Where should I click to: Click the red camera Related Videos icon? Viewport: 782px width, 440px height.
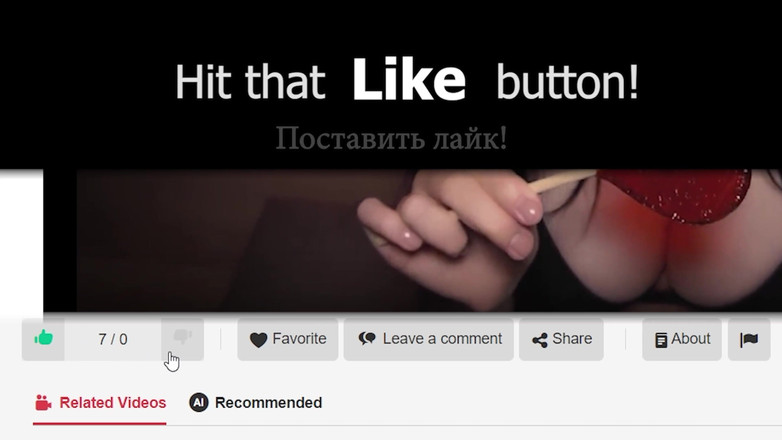tap(43, 403)
